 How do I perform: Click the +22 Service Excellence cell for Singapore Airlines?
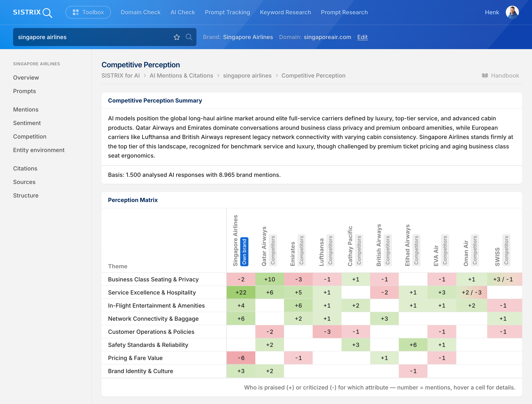[x=241, y=292]
